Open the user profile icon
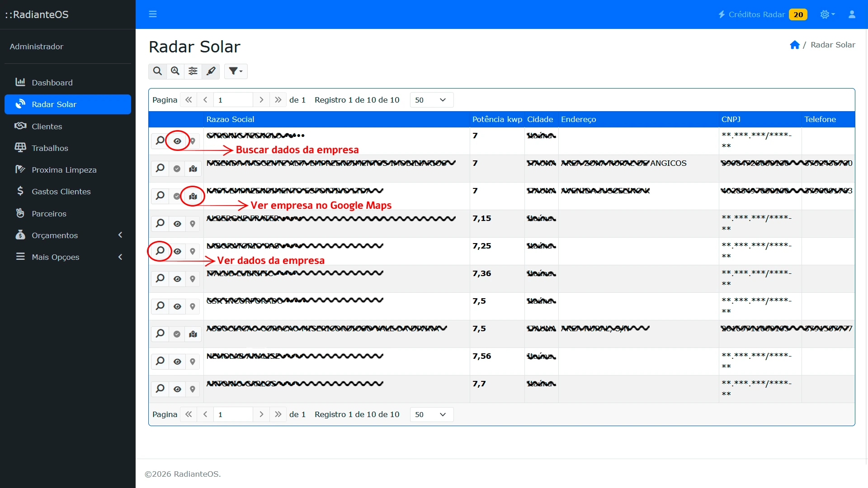 pos(852,14)
